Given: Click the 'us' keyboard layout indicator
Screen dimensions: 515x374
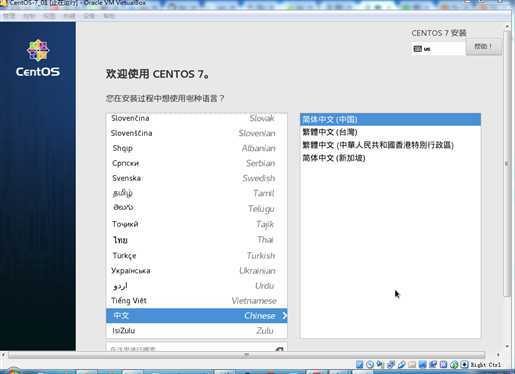Looking at the screenshot, I should tap(427, 49).
